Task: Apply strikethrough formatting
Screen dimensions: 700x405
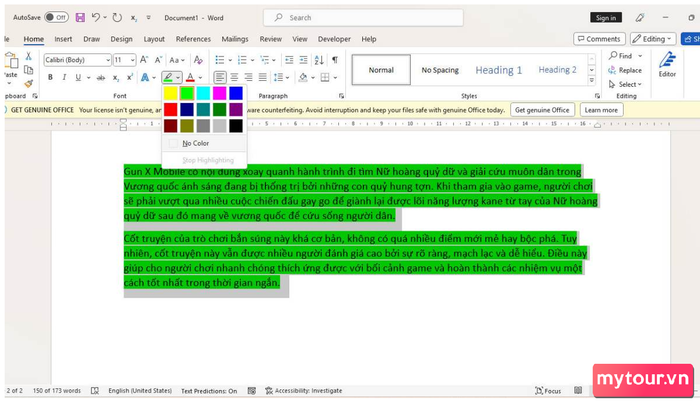Action: [x=101, y=78]
